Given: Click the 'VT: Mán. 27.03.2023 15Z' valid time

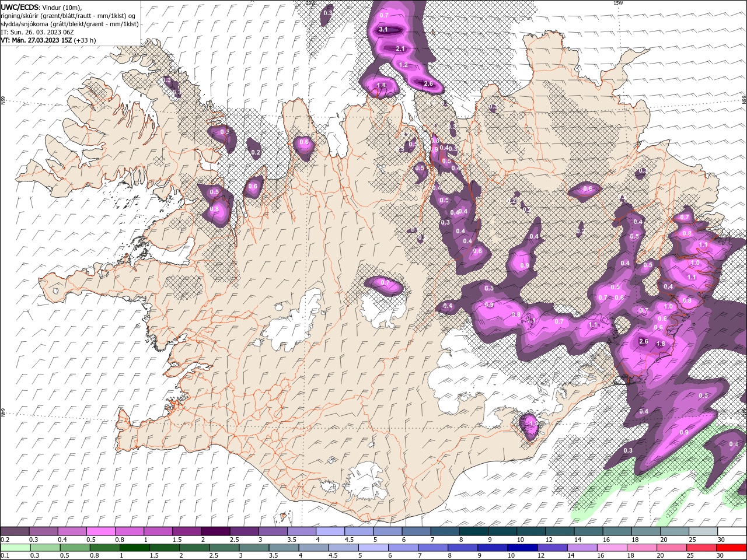Looking at the screenshot, I should click(37, 40).
